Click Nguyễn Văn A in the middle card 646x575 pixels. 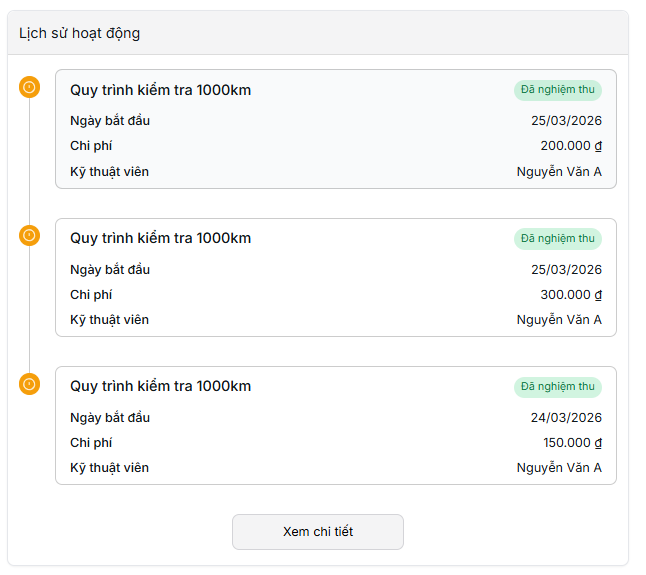point(559,320)
